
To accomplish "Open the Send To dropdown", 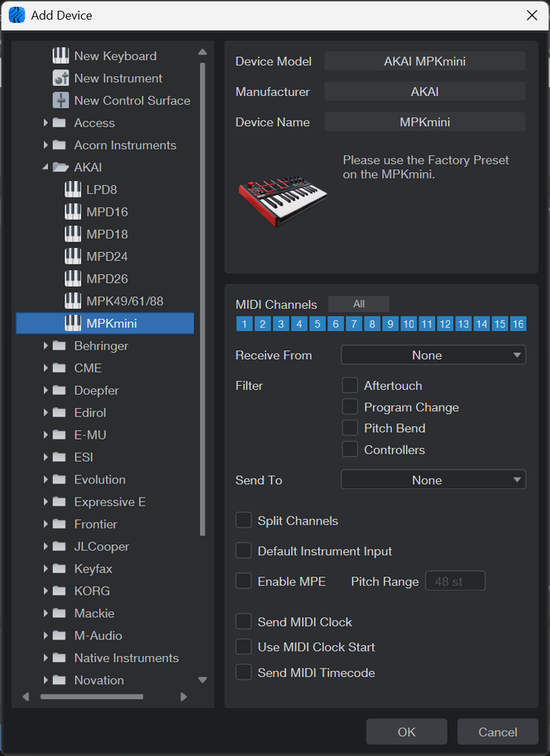I will click(x=433, y=480).
